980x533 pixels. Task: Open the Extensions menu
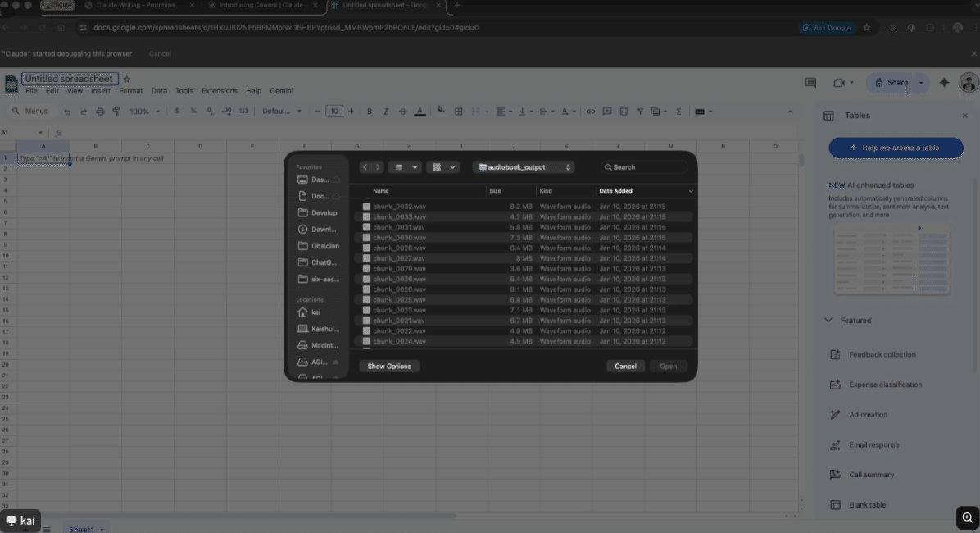[219, 91]
